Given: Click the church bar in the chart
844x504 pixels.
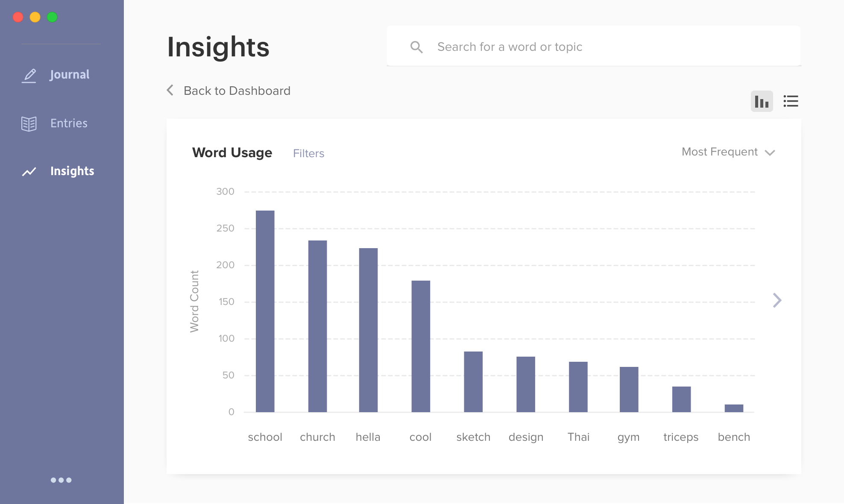Looking at the screenshot, I should point(317,326).
